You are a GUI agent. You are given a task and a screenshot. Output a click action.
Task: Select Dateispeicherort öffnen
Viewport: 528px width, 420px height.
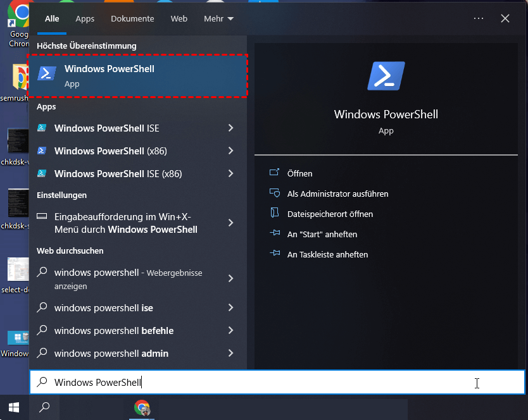point(330,214)
